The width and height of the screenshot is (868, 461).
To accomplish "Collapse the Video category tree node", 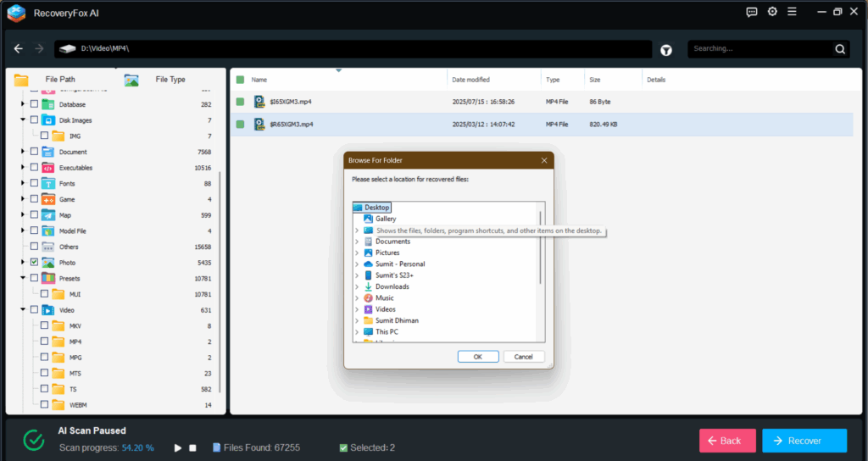I will 23,310.
